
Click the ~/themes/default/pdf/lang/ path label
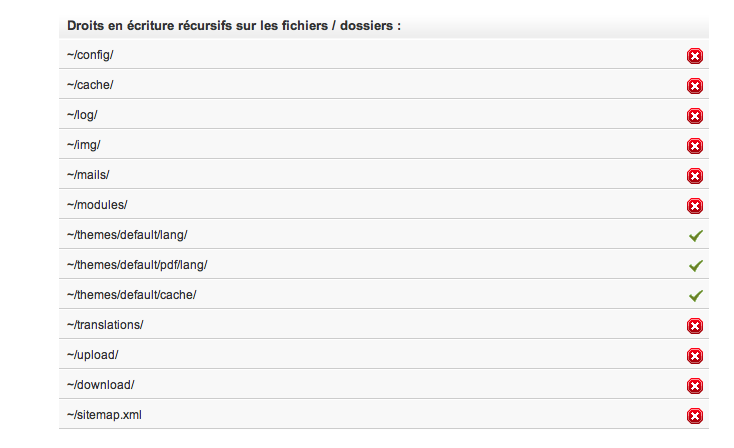pos(137,265)
